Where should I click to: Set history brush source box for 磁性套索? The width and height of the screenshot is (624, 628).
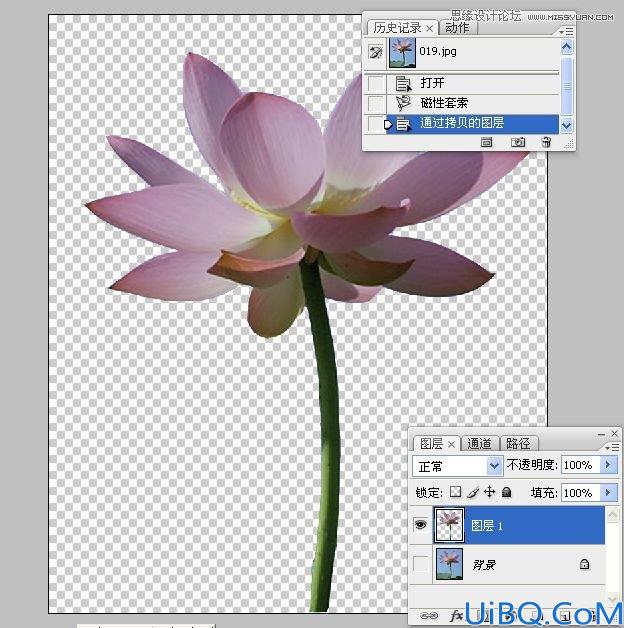(376, 103)
